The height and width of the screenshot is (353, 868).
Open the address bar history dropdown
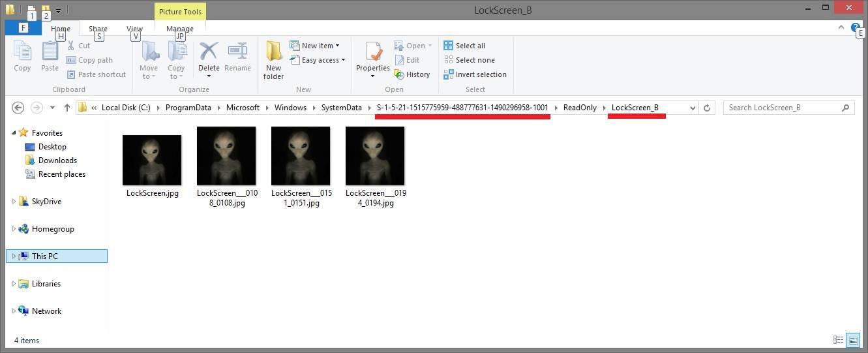tap(692, 108)
